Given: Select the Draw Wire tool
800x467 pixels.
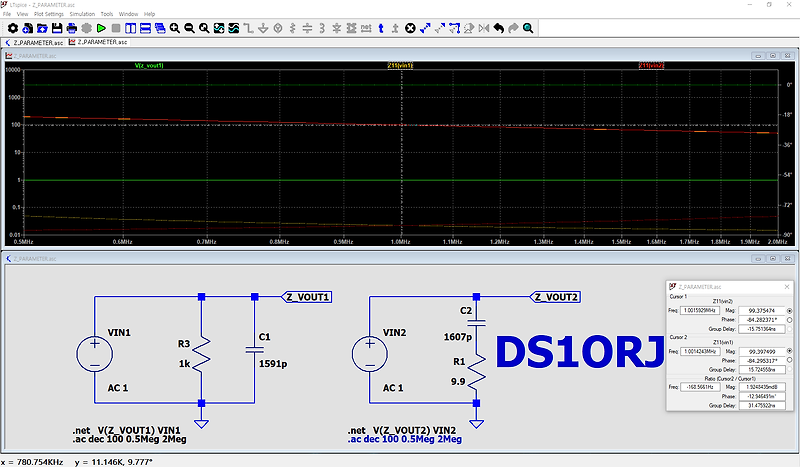Looking at the screenshot, I should [x=248, y=29].
